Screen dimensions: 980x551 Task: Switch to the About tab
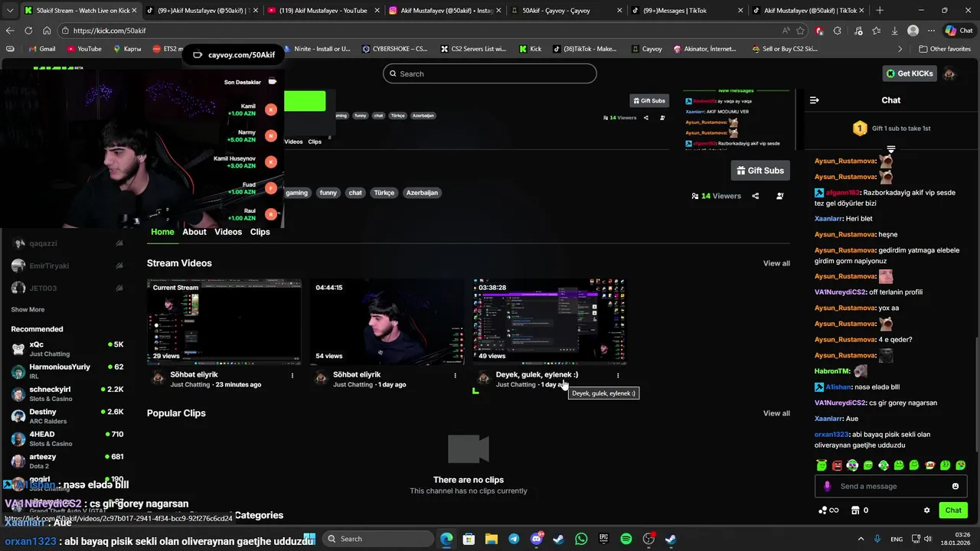[x=194, y=232]
